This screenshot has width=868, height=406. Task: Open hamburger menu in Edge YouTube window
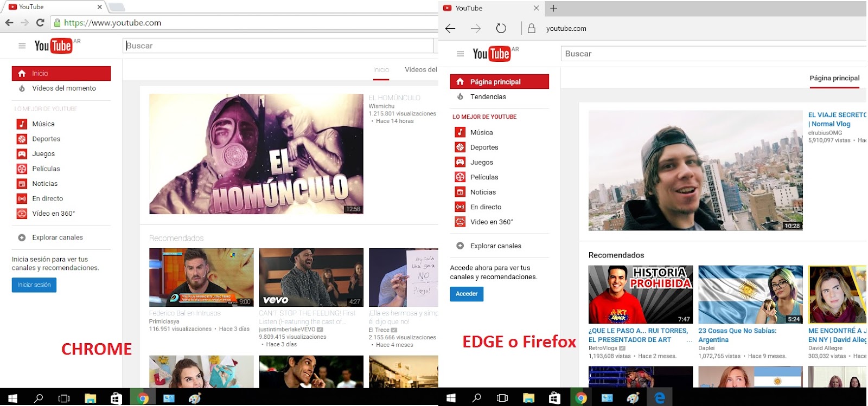click(x=461, y=54)
